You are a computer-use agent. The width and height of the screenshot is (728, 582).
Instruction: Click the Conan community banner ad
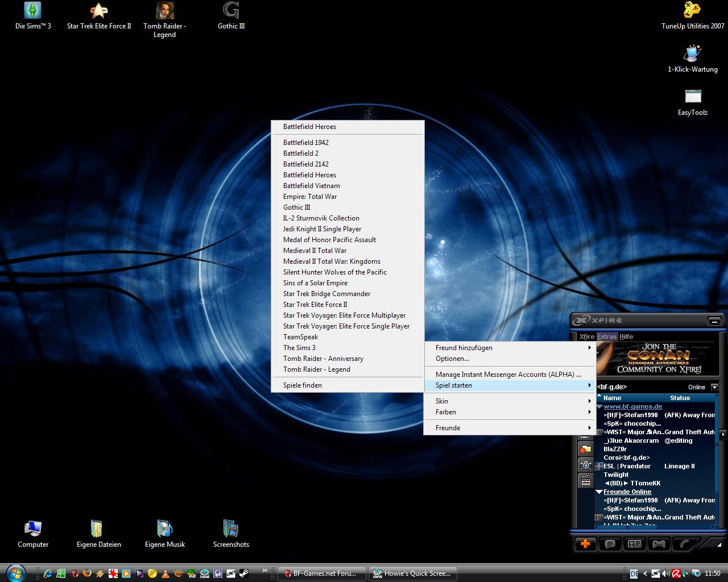pos(657,359)
